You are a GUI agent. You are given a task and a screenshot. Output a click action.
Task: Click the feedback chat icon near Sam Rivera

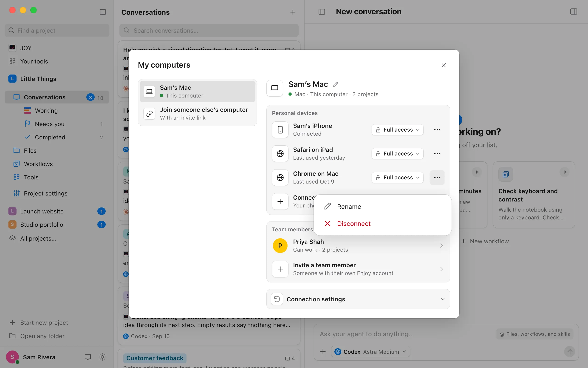tap(88, 357)
